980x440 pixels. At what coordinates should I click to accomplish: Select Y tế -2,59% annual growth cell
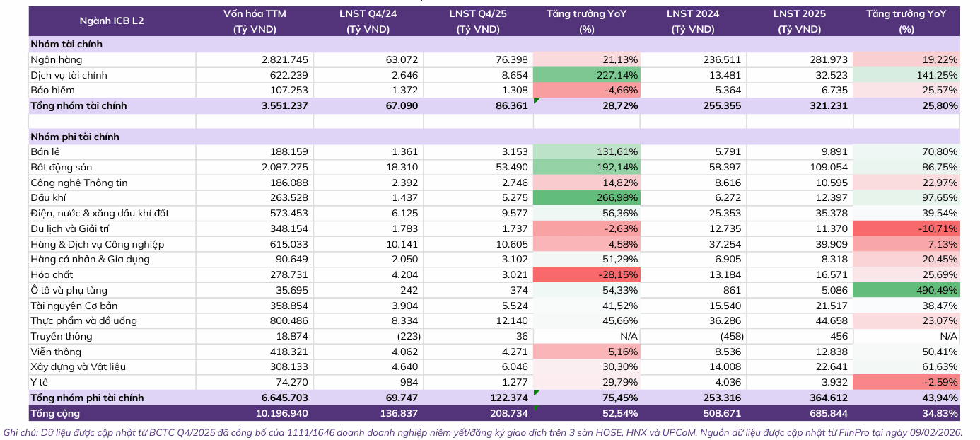pos(907,382)
